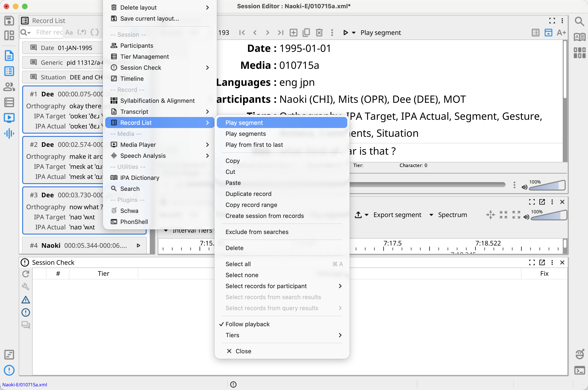Click the add new record icon
588x390 pixels.
[x=293, y=33]
